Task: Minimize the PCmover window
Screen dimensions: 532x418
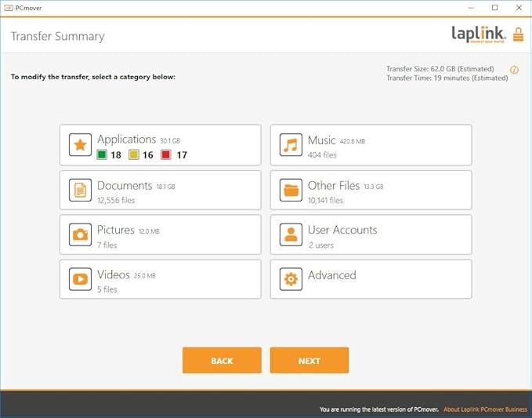Action: pos(471,8)
